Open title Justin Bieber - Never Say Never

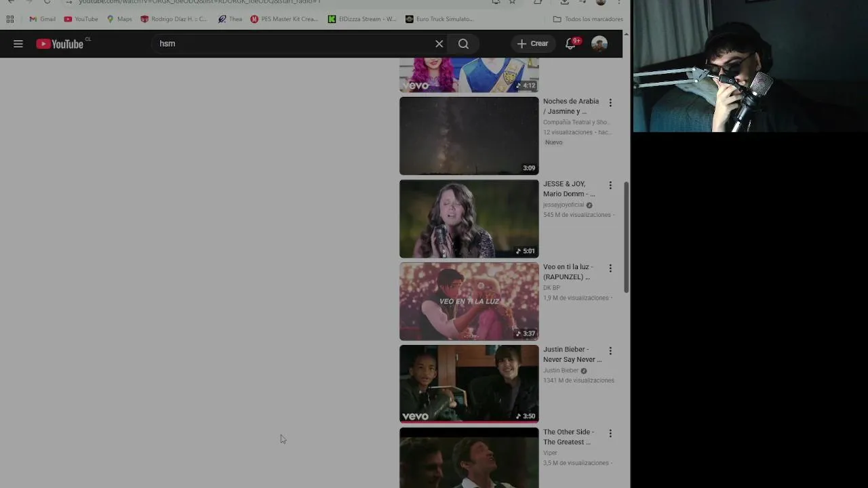point(572,354)
